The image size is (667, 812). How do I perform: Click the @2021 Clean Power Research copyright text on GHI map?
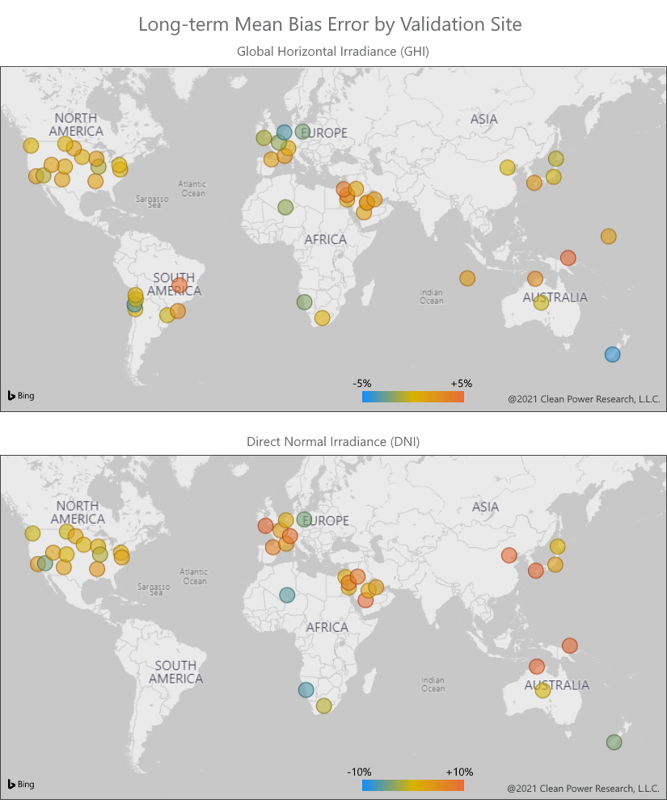point(583,398)
